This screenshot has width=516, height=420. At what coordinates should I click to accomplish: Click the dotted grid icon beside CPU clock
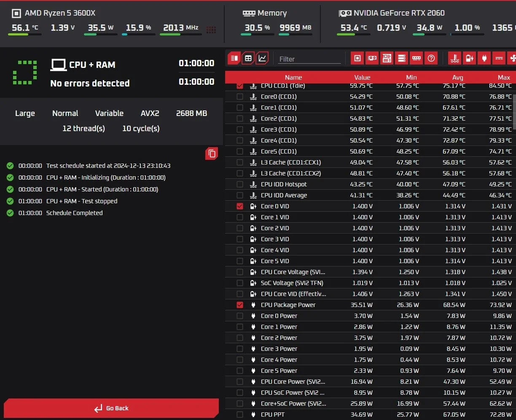(211, 30)
